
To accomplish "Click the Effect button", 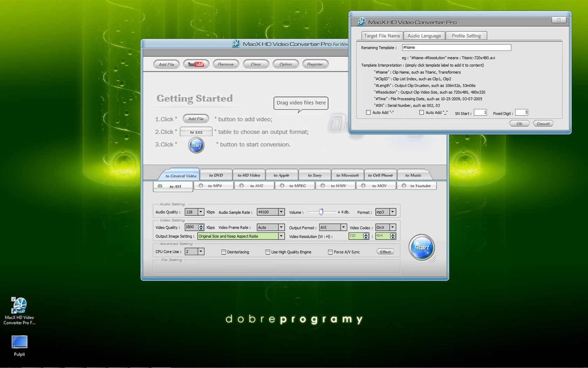I will point(385,252).
